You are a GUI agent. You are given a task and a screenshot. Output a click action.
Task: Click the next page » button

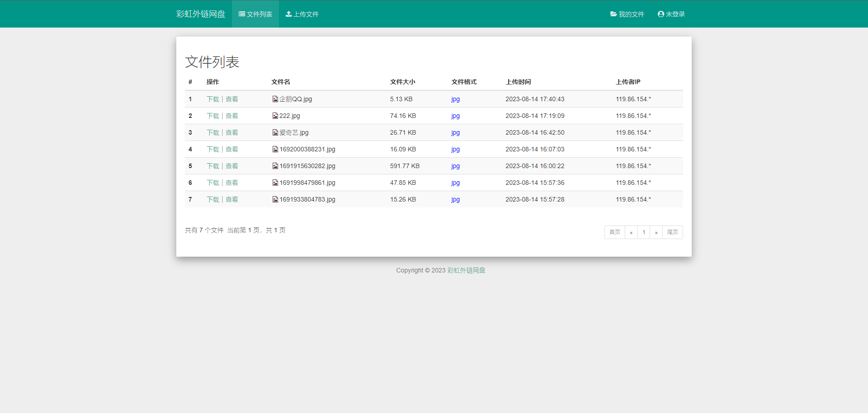pyautogui.click(x=656, y=232)
